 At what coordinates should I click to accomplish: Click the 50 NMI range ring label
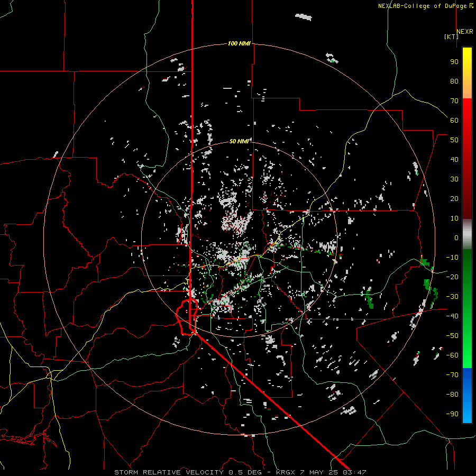pyautogui.click(x=239, y=141)
